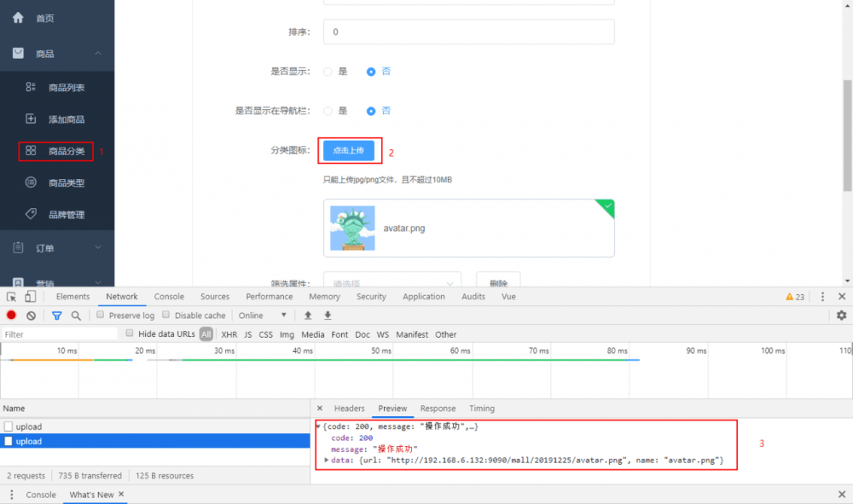Switch to the Response tab
Screen dimensions: 853x504
[x=438, y=408]
